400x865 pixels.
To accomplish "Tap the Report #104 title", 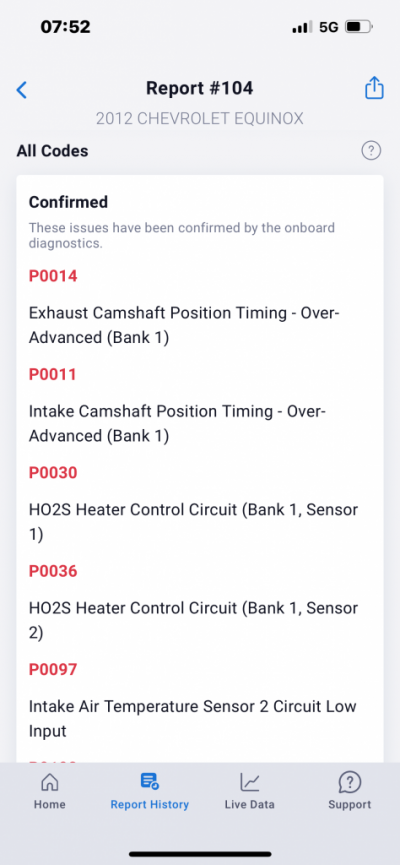I will 200,88.
